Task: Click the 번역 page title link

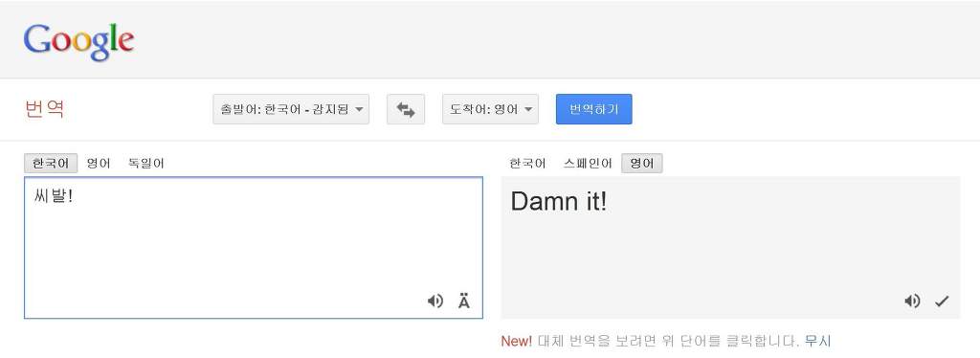Action: tap(44, 109)
